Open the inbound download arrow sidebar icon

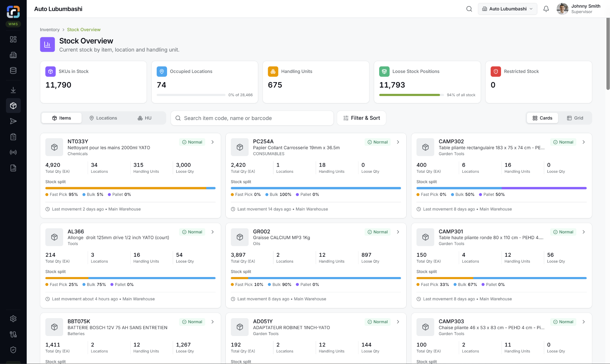coord(13,90)
